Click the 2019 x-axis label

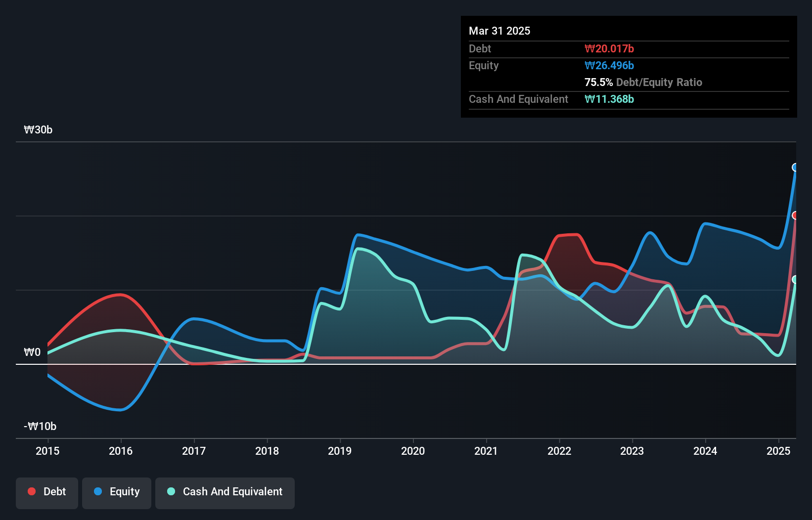coord(340,451)
